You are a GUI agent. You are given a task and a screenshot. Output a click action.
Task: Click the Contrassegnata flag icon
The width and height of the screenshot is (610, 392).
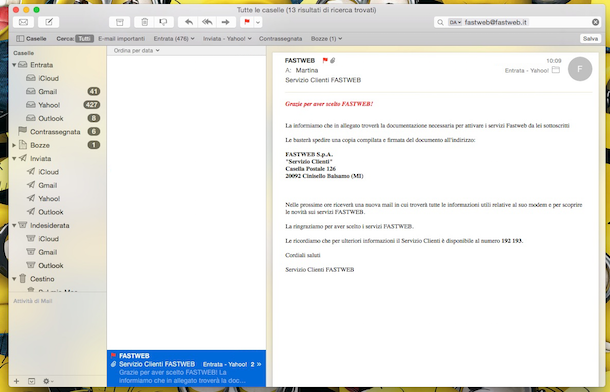tap(23, 131)
